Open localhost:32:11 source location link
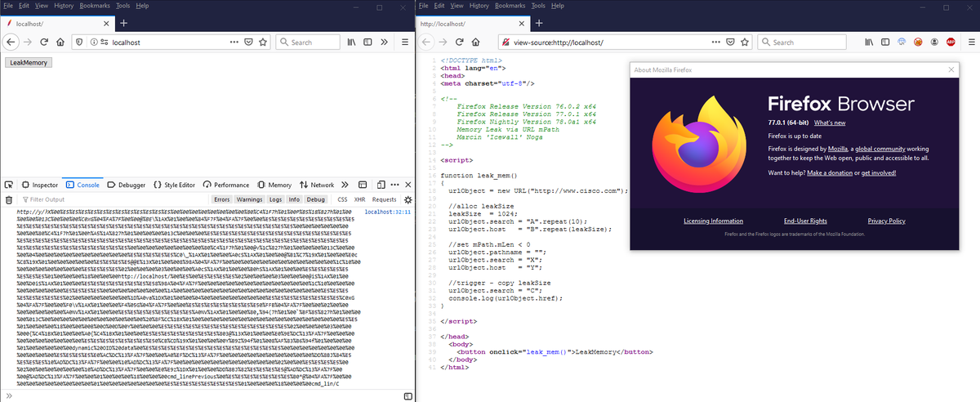980x402 pixels. point(387,212)
